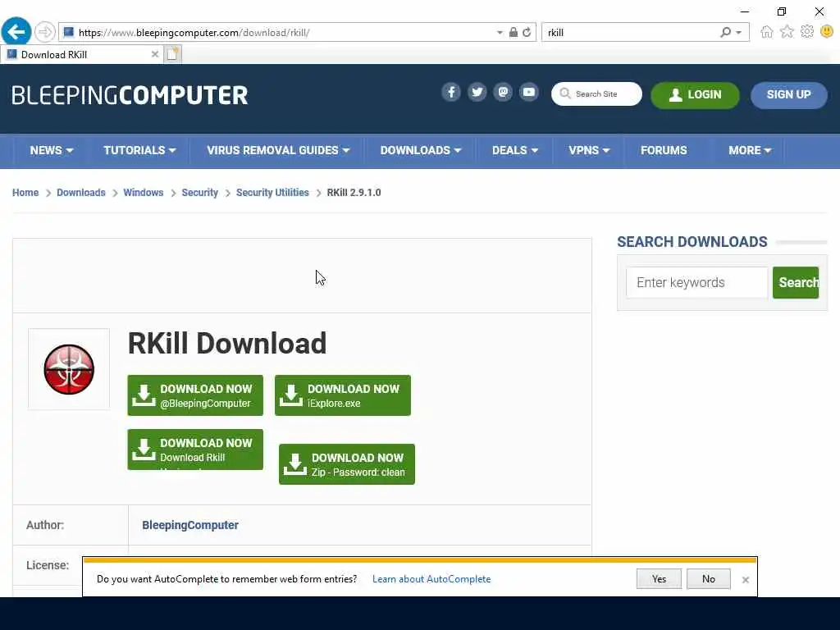Viewport: 840px width, 630px height.
Task: Expand the VPNS menu
Action: (589, 151)
